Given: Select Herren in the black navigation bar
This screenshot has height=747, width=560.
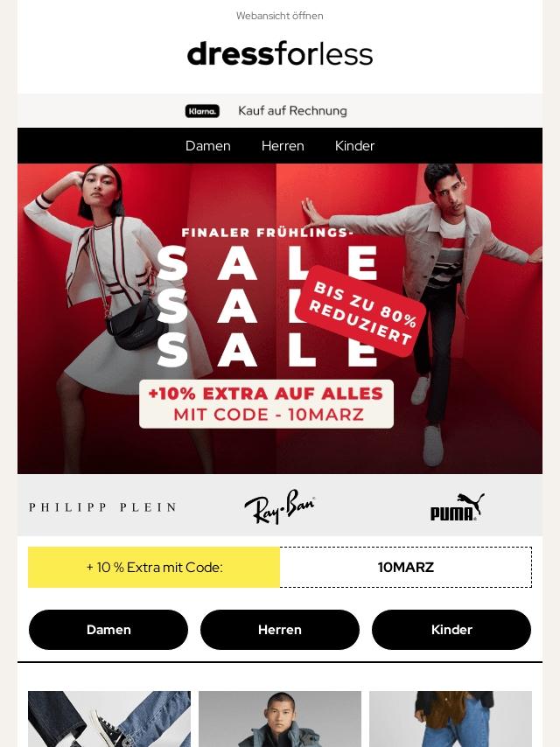Looking at the screenshot, I should (x=283, y=146).
